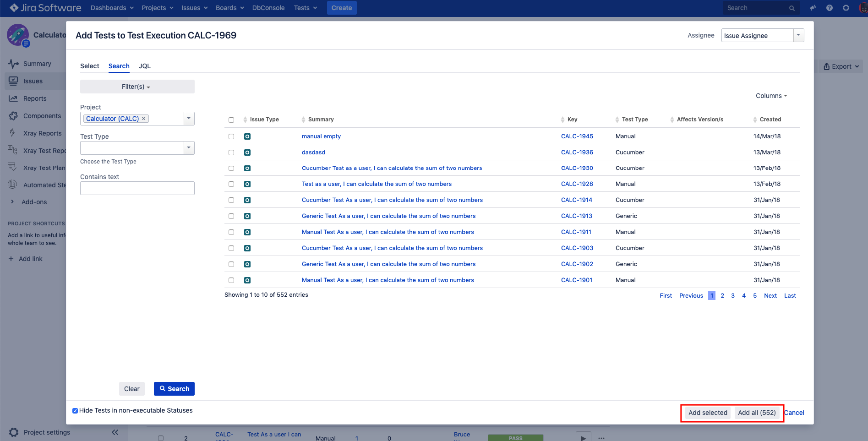Open Automated Steps Library icon
This screenshot has height=441, width=868.
(x=12, y=185)
